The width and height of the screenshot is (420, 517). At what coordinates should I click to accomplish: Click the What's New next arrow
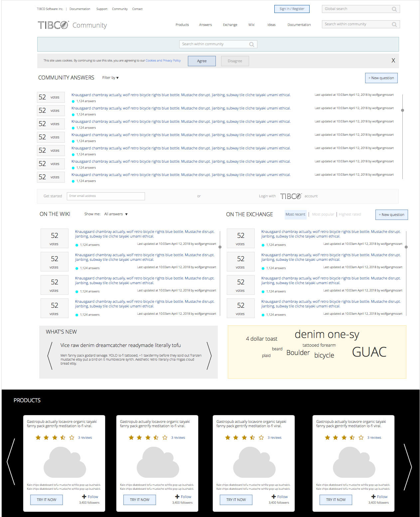click(x=209, y=356)
